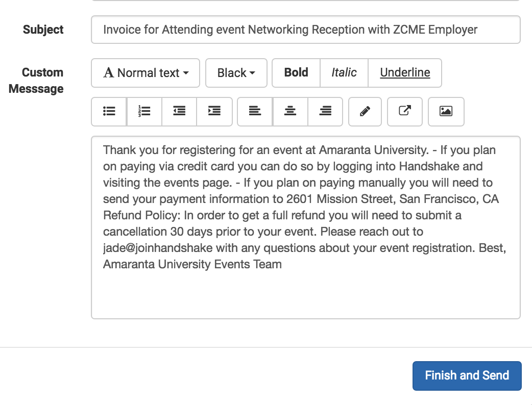Open the Black text color dropdown

[x=236, y=73]
